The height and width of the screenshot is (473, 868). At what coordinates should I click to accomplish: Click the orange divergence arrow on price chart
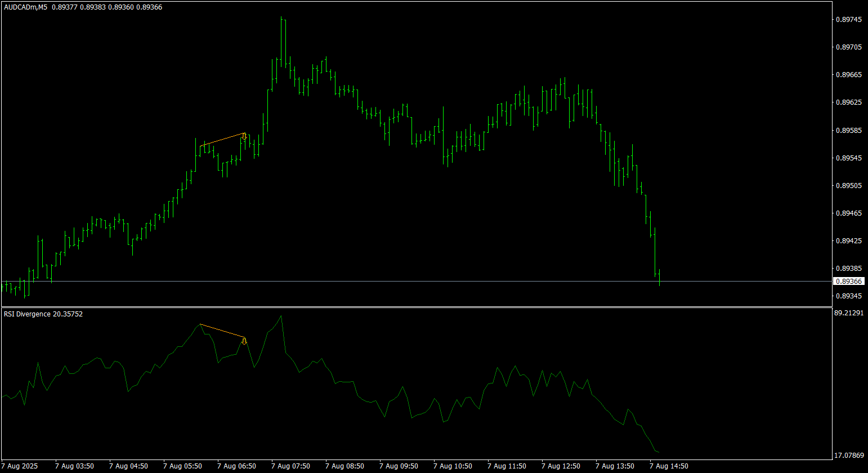pyautogui.click(x=244, y=136)
